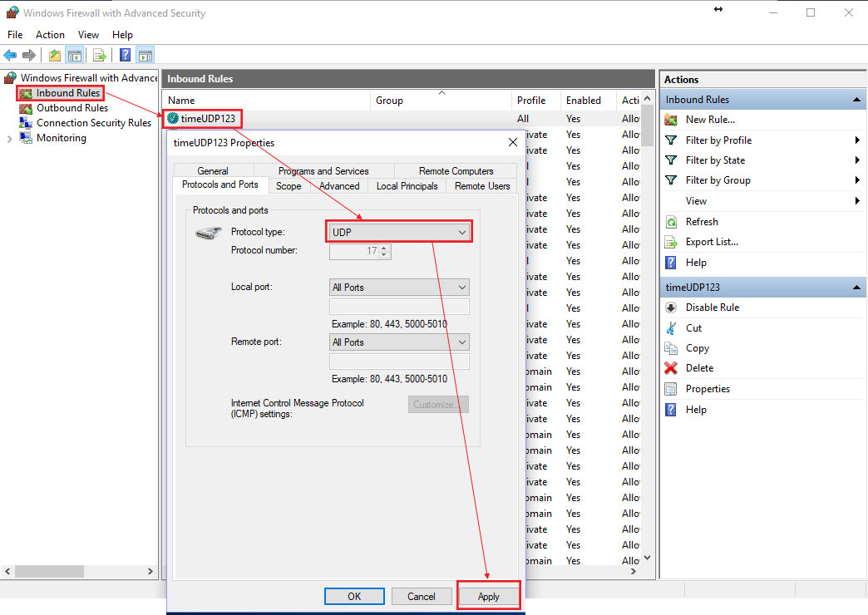Click the export list toolbar icon
Screen dimensions: 868x615
pos(100,55)
